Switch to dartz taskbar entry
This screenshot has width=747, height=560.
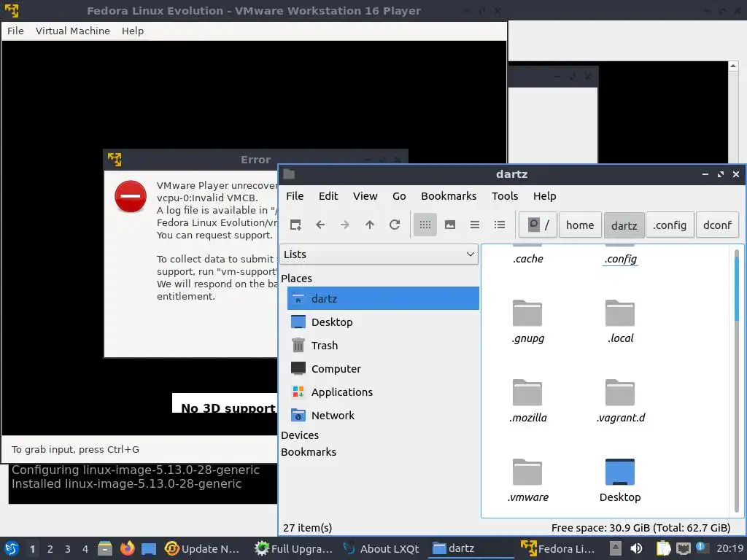point(471,548)
